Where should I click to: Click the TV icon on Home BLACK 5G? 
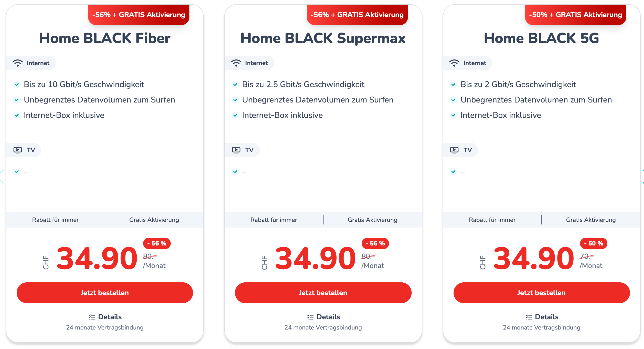coord(454,150)
